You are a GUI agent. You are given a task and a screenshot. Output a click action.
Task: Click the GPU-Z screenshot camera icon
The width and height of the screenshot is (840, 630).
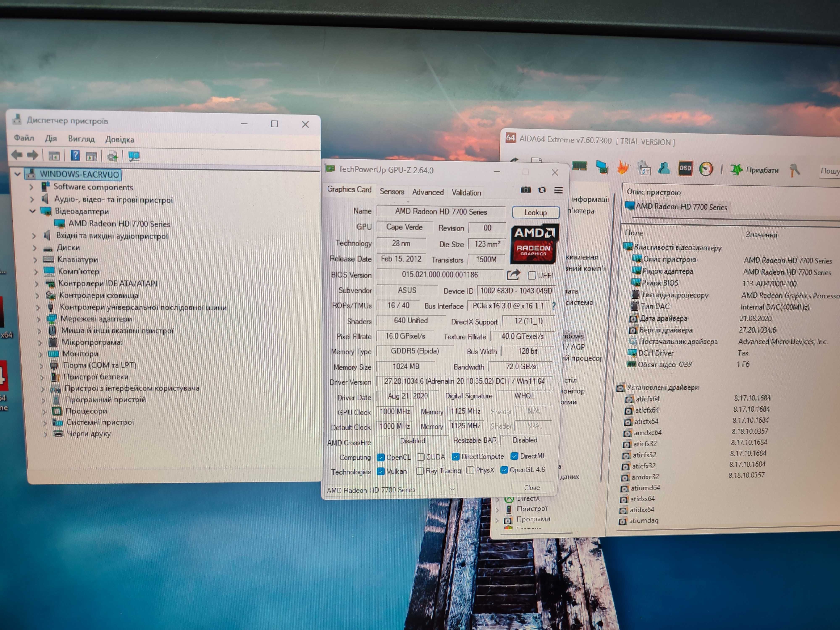point(526,189)
